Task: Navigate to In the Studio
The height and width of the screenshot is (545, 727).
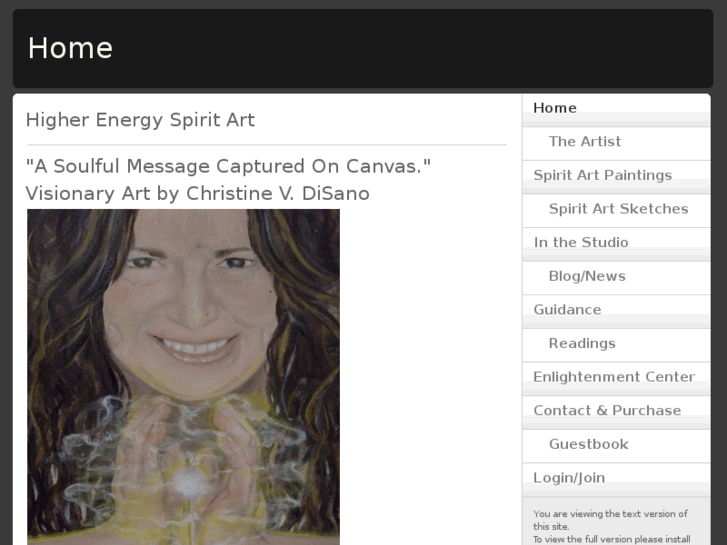Action: [x=581, y=242]
